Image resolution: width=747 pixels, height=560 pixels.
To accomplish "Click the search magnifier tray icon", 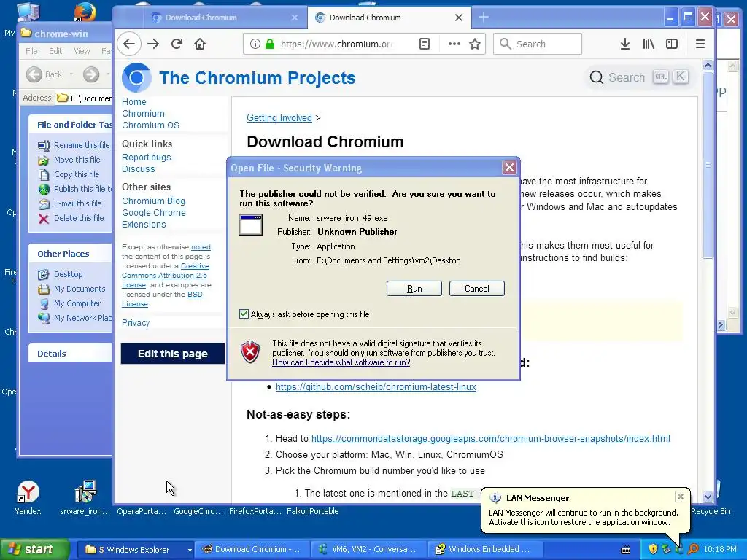I will pyautogui.click(x=693, y=549).
